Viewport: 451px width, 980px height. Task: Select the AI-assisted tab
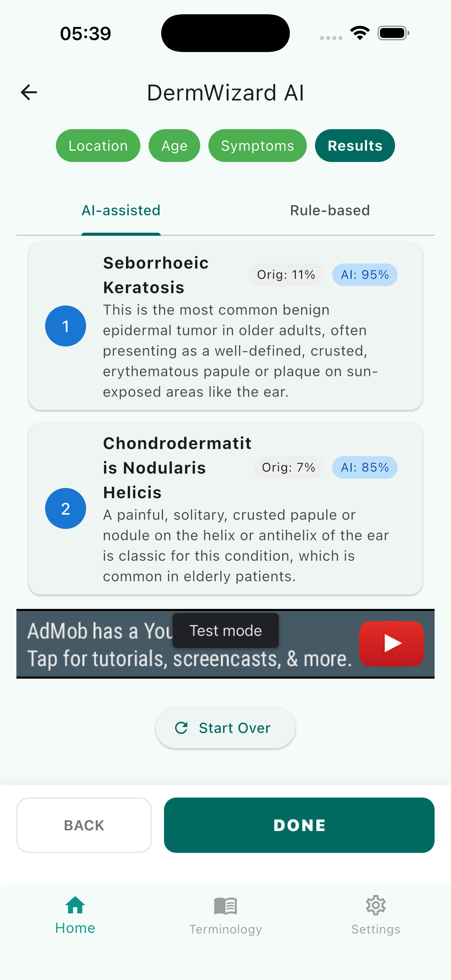[121, 210]
